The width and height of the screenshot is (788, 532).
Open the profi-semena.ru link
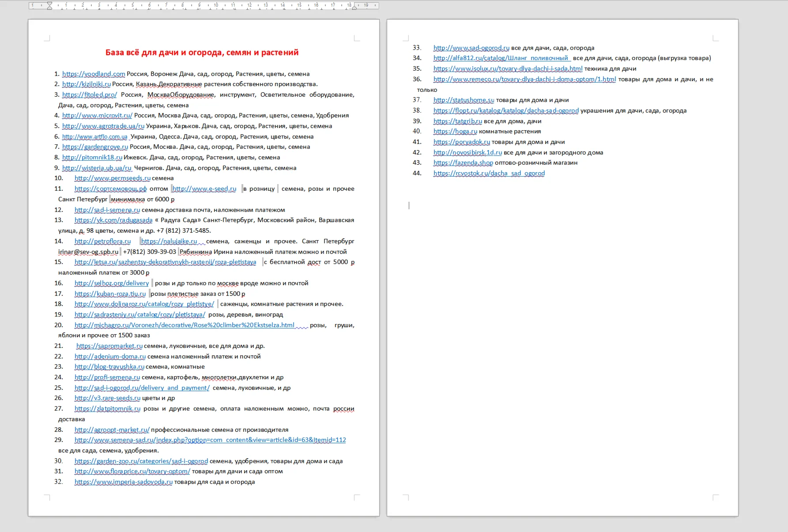point(107,377)
